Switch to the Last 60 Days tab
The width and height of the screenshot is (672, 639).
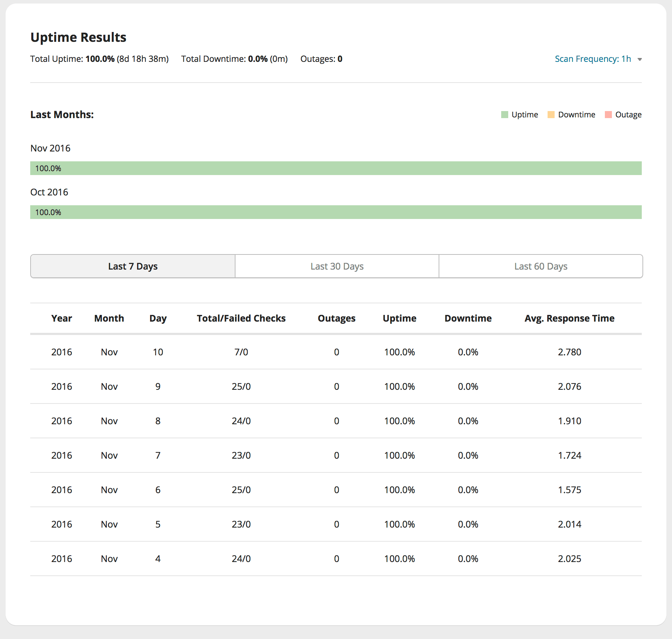[541, 266]
